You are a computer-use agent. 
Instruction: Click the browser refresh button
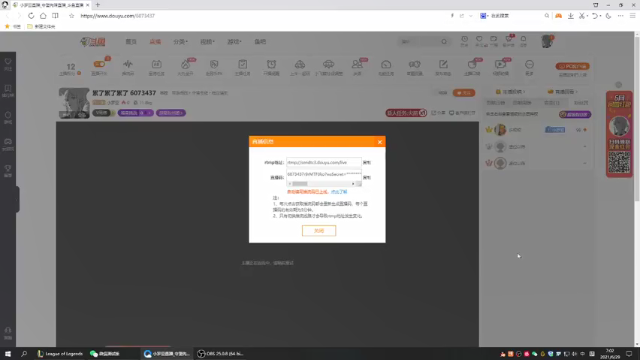coord(31,16)
